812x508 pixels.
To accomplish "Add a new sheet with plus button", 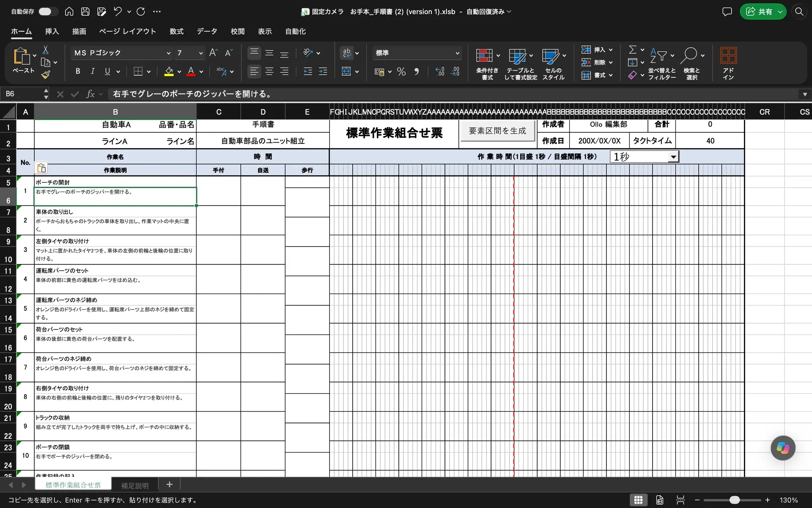I will pos(169,484).
